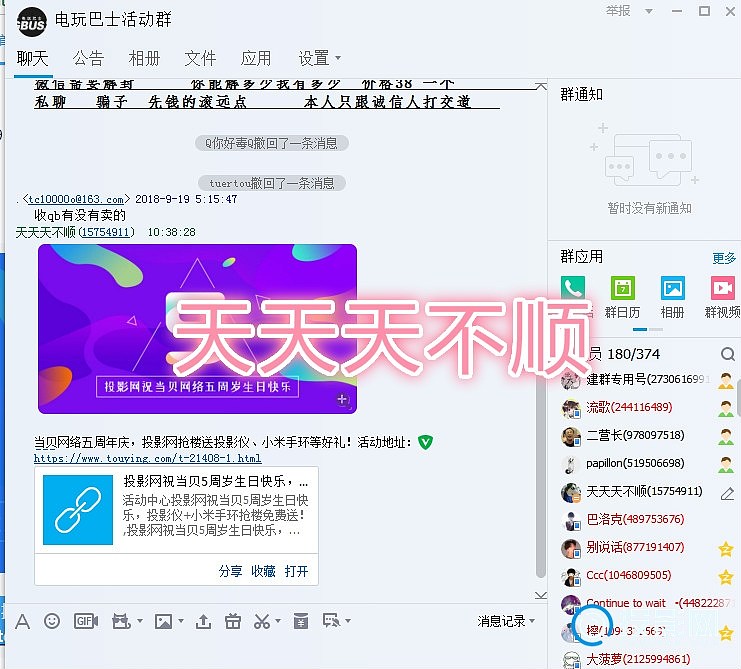Open the font style tool

22,622
